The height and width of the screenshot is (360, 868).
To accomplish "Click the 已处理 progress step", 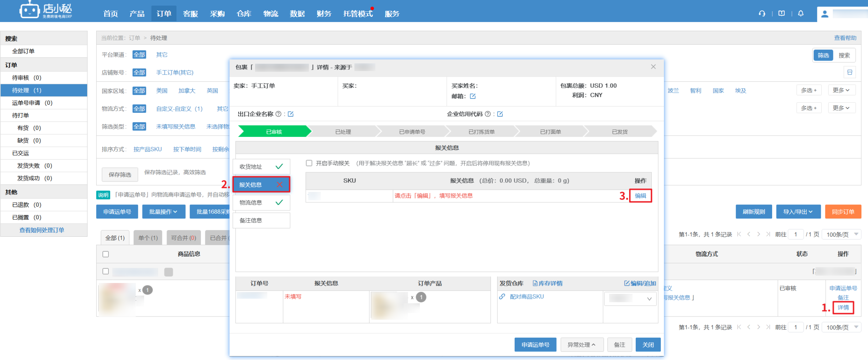I will [x=343, y=132].
